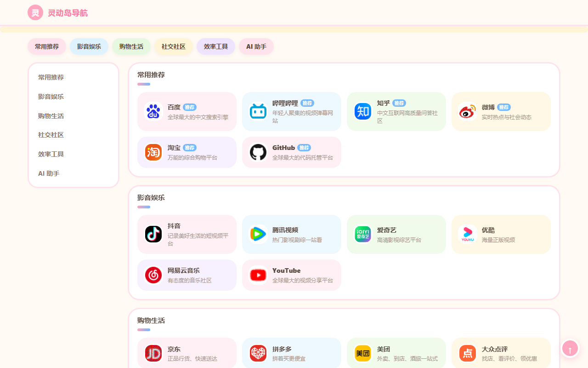Click the 推荐 badge next to GitHub
Screen dimensions: 588x368
[304, 148]
